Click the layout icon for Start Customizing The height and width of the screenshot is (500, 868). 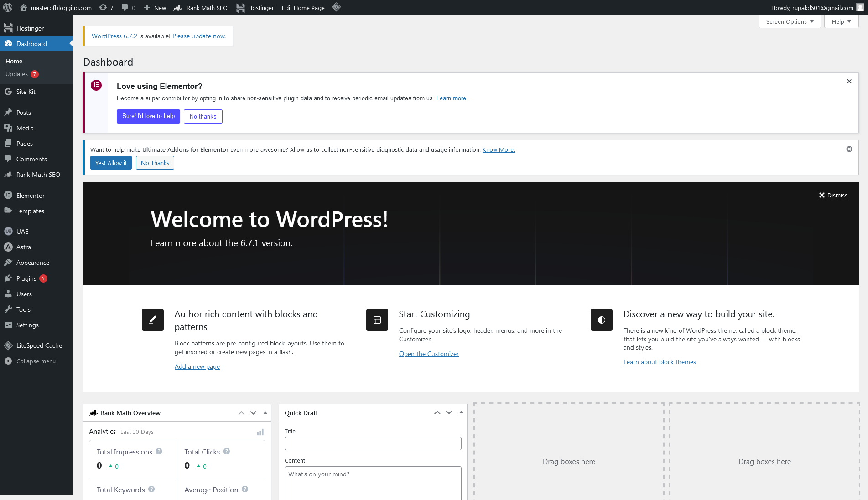point(377,320)
